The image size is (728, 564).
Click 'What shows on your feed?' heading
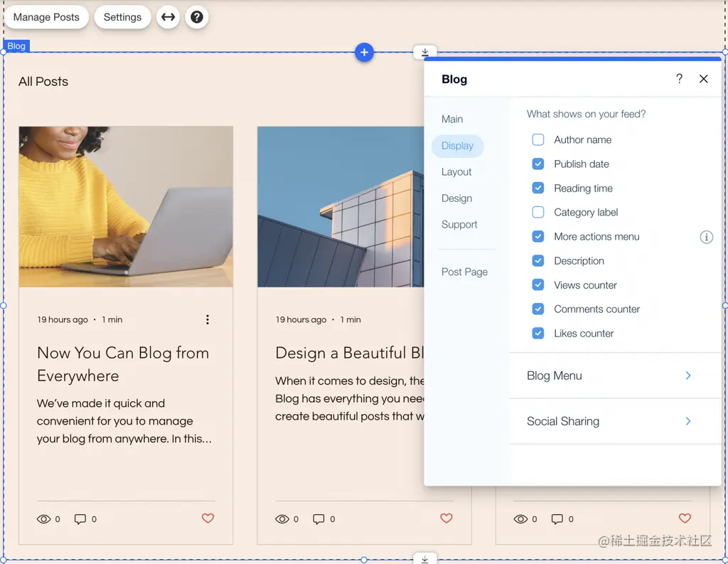click(586, 115)
